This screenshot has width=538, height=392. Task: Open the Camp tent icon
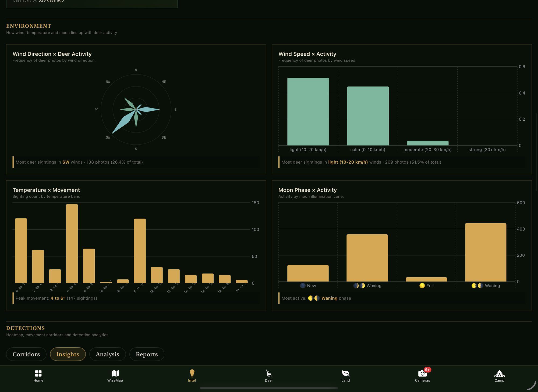[x=499, y=373]
